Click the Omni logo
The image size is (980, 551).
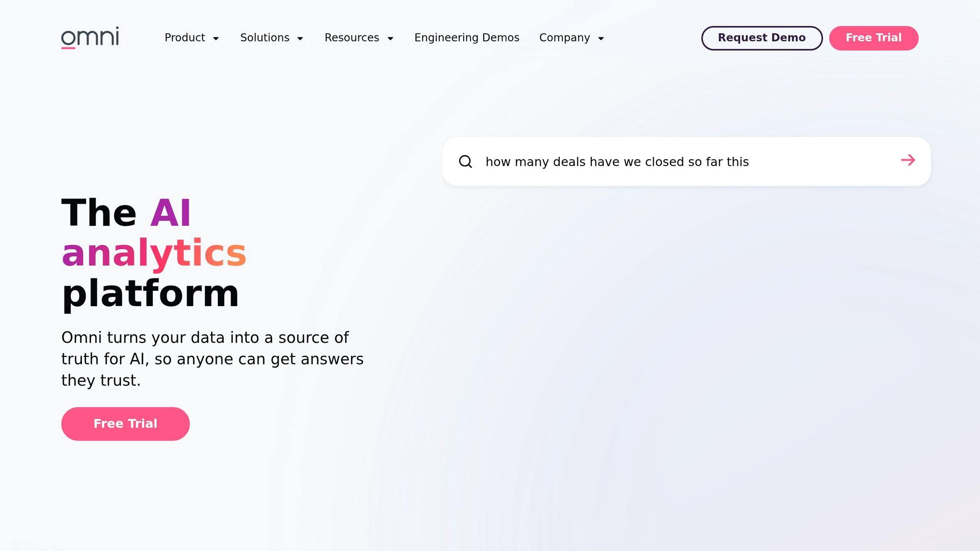pos(90,37)
